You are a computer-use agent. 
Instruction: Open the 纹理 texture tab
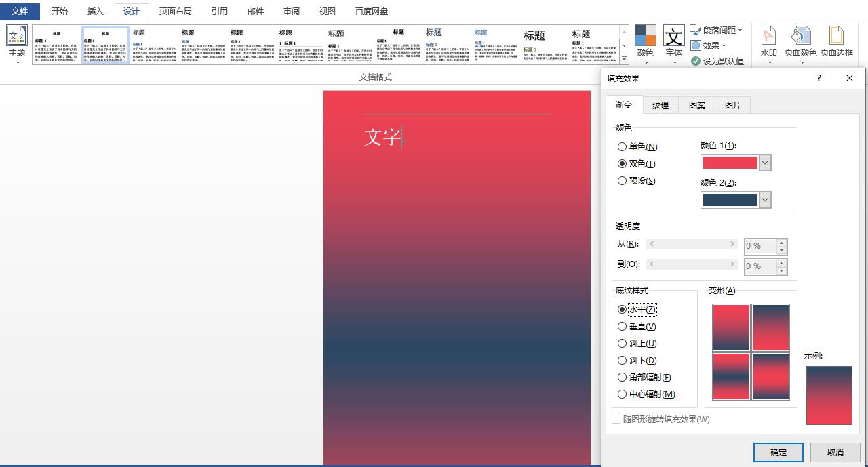tap(660, 105)
